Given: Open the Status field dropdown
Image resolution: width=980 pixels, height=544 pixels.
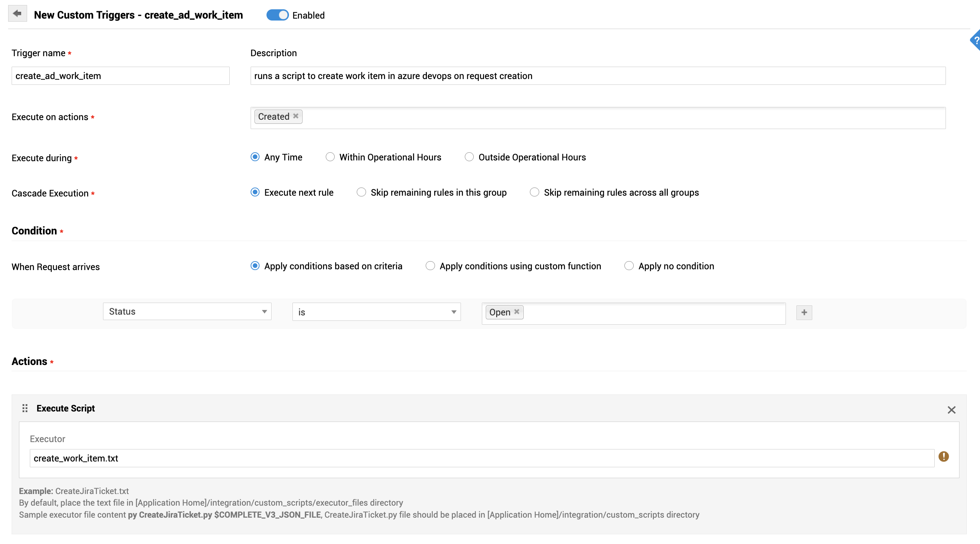Looking at the screenshot, I should [x=187, y=312].
